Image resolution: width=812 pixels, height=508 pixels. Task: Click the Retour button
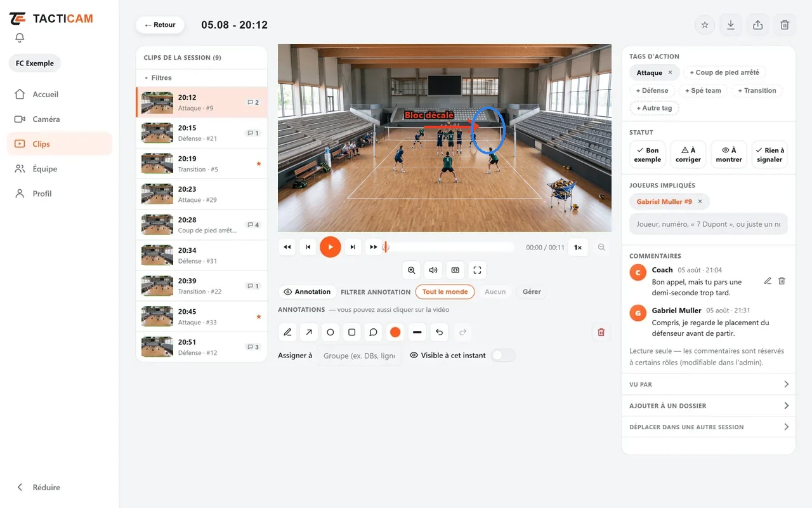click(x=160, y=25)
